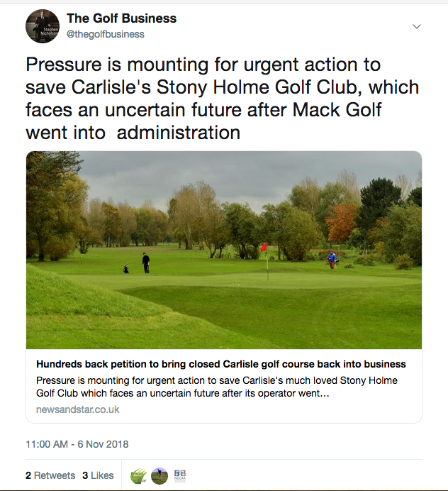
Task: View the 2 Retweets list
Action: 49,475
